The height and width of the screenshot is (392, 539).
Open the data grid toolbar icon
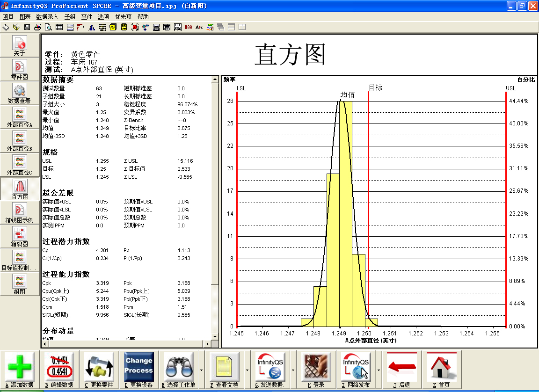[59, 27]
